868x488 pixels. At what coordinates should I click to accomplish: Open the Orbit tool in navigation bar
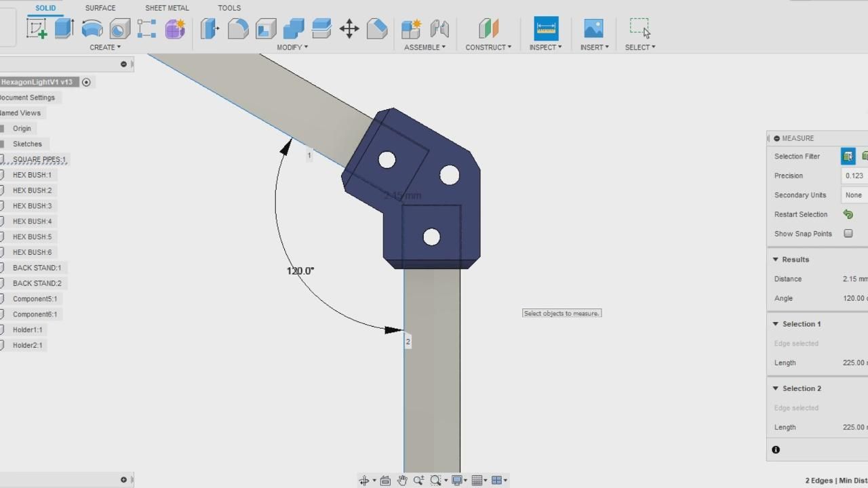coord(364,480)
